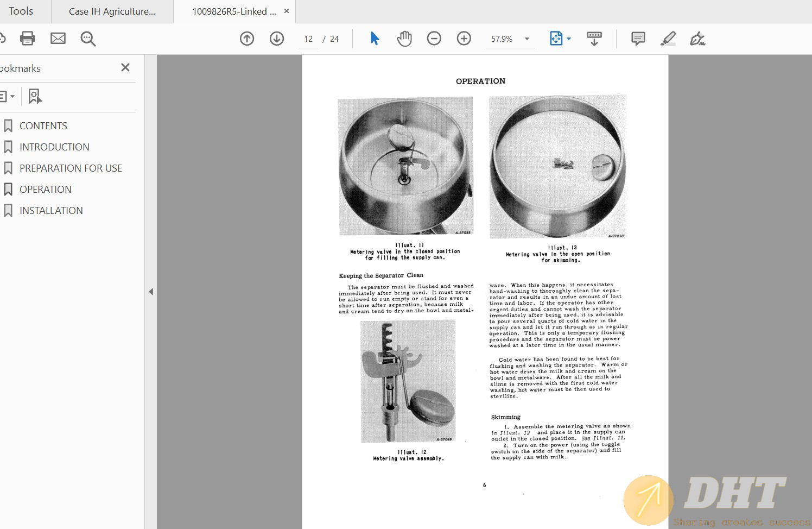Activate the hand pan tool
This screenshot has height=529, width=812.
point(404,39)
